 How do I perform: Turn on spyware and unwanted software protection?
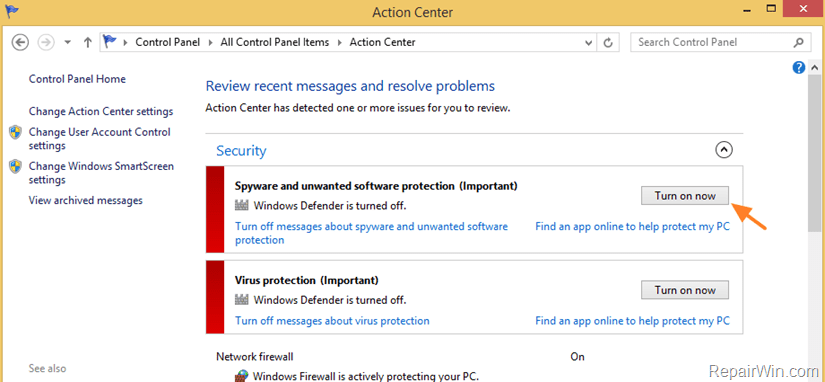click(685, 196)
